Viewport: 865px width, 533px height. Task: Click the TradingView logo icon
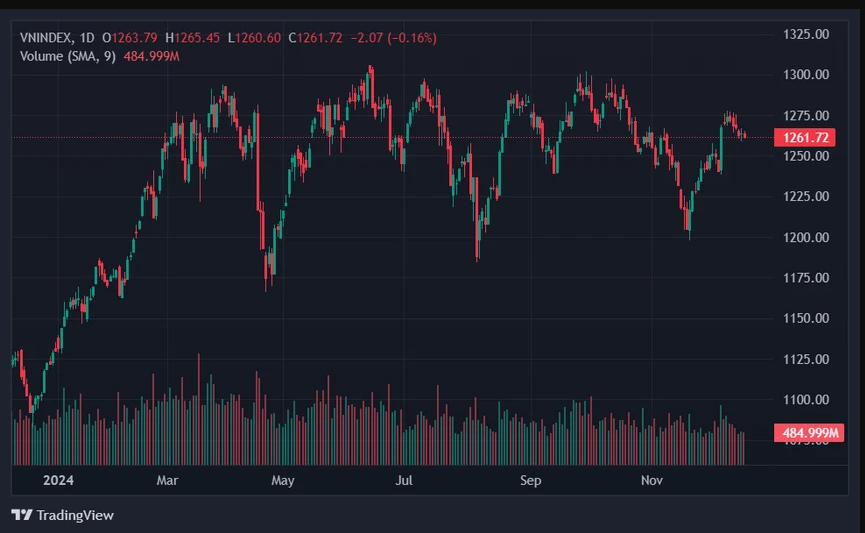point(22,515)
